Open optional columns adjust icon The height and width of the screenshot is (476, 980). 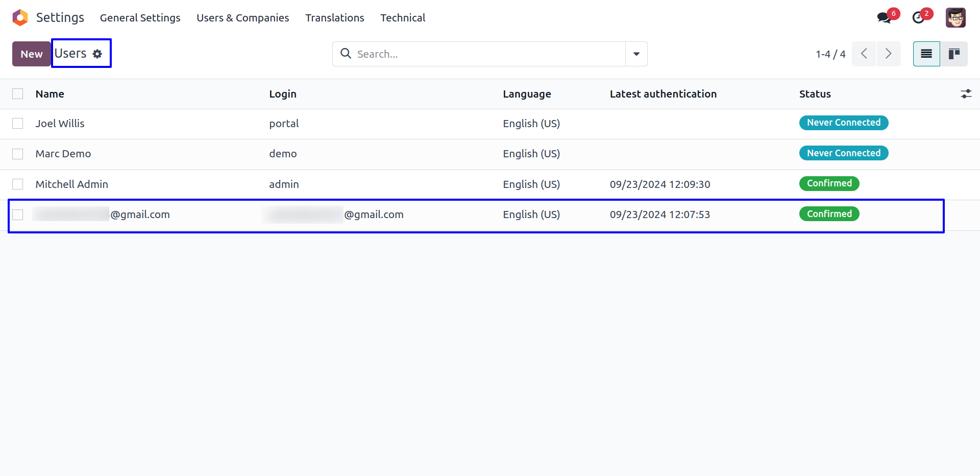click(x=966, y=94)
